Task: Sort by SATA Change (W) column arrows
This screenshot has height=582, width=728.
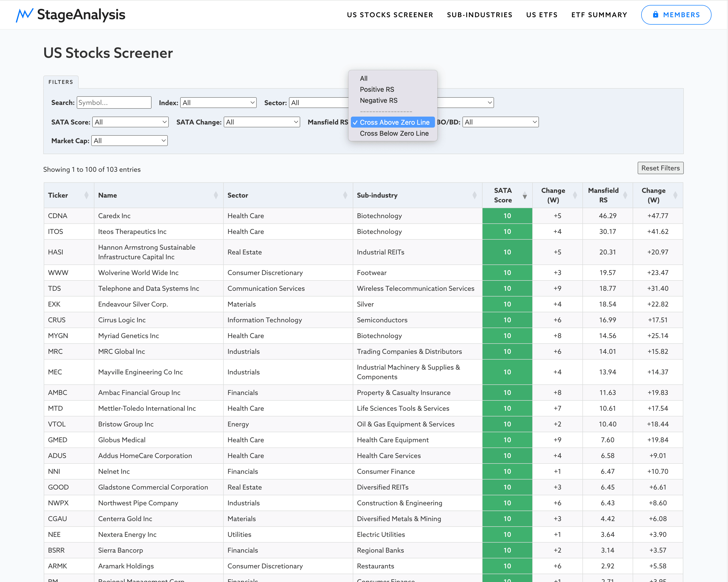Action: (575, 195)
